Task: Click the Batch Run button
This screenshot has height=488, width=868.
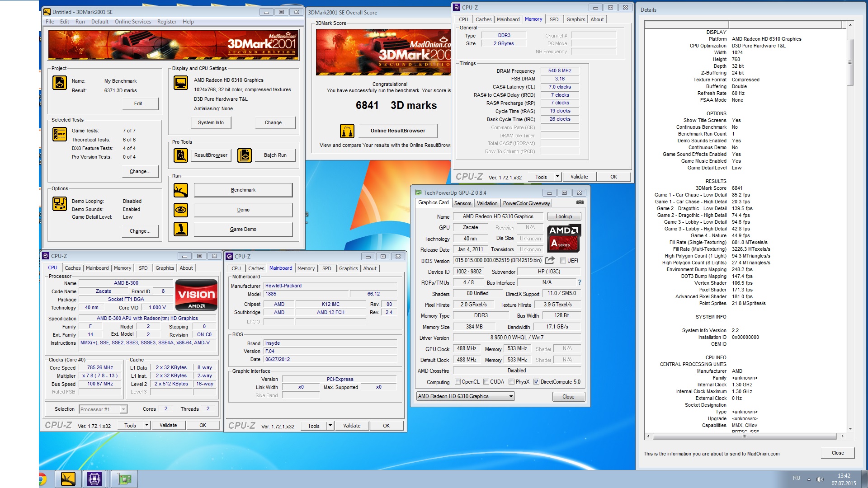Action: (x=275, y=155)
